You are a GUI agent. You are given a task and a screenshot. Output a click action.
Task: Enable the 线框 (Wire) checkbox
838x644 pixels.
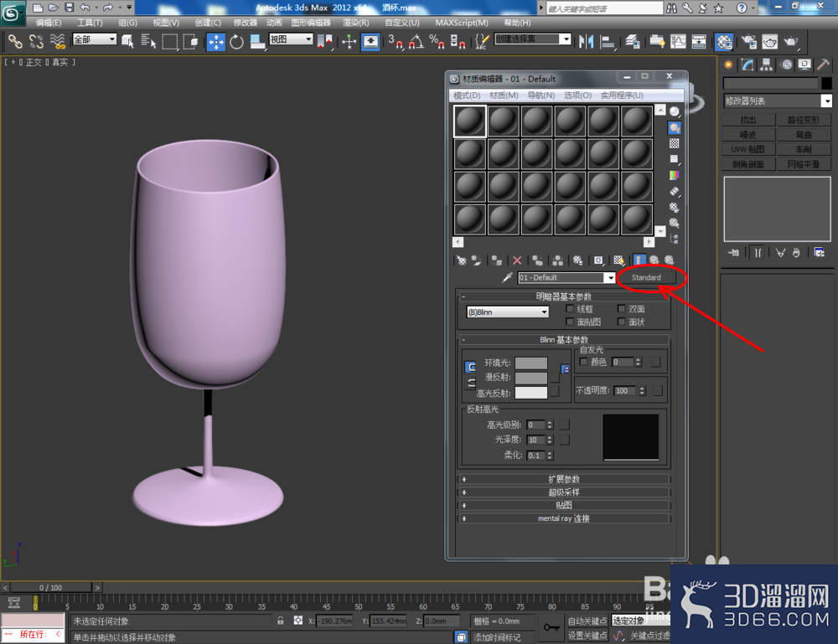pos(570,309)
